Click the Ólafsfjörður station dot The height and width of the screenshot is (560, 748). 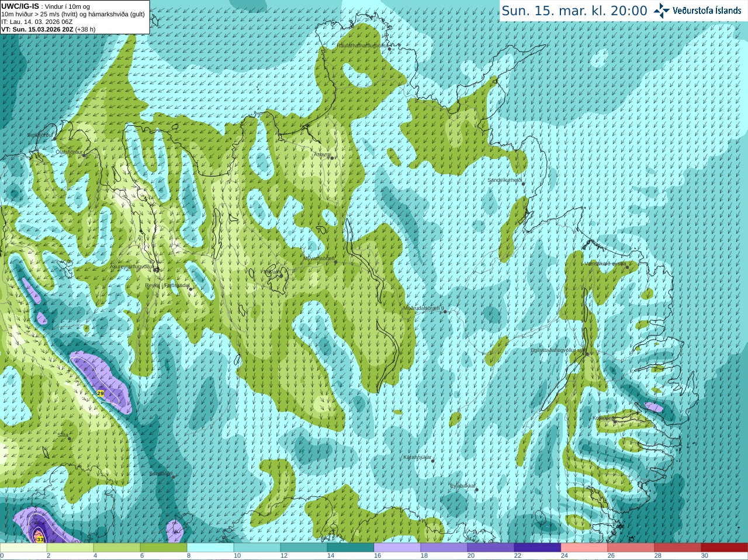click(85, 155)
